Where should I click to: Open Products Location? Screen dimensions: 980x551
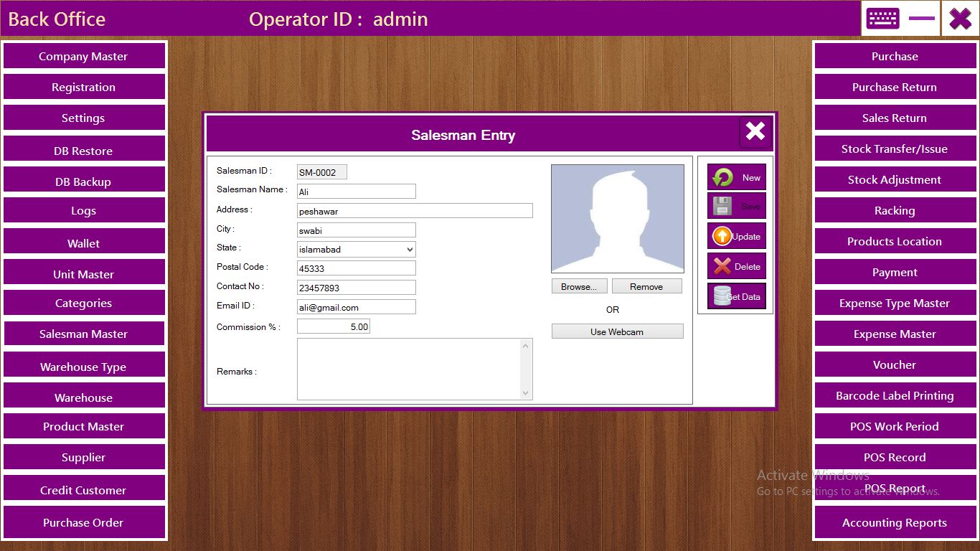(895, 241)
